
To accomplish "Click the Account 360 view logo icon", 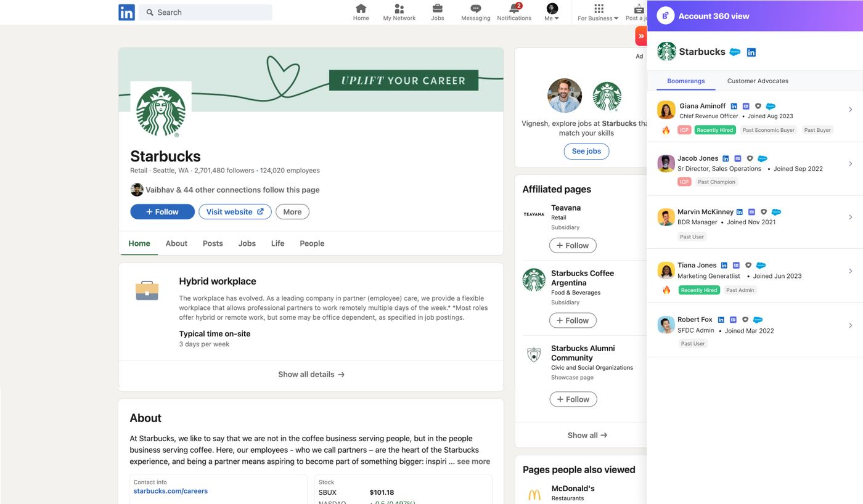I will (666, 16).
